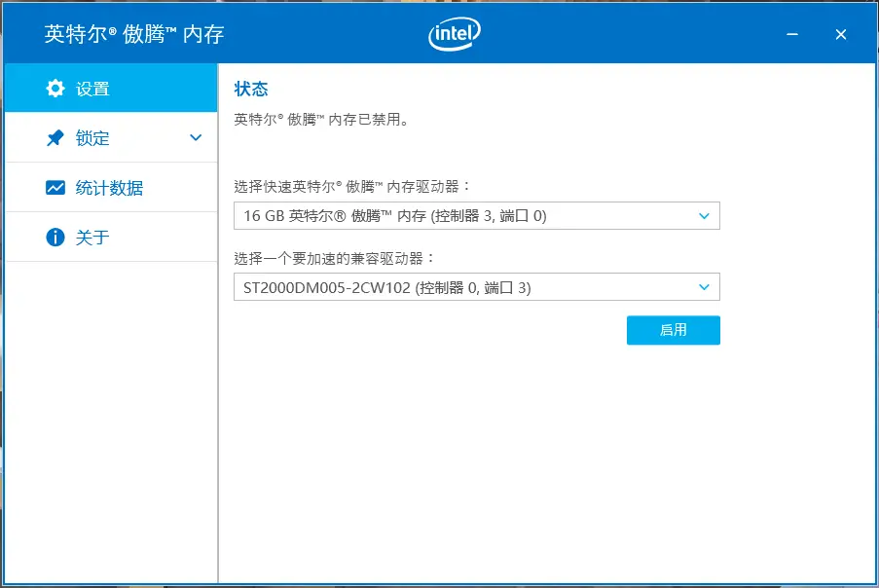Click the ST2000DM005-2CW102 drive field text

pyautogui.click(x=386, y=287)
